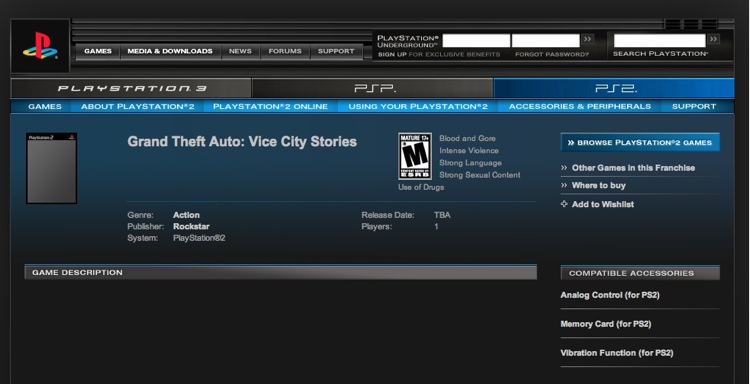Click the Game Description section header
The width and height of the screenshot is (750, 384).
click(x=281, y=273)
